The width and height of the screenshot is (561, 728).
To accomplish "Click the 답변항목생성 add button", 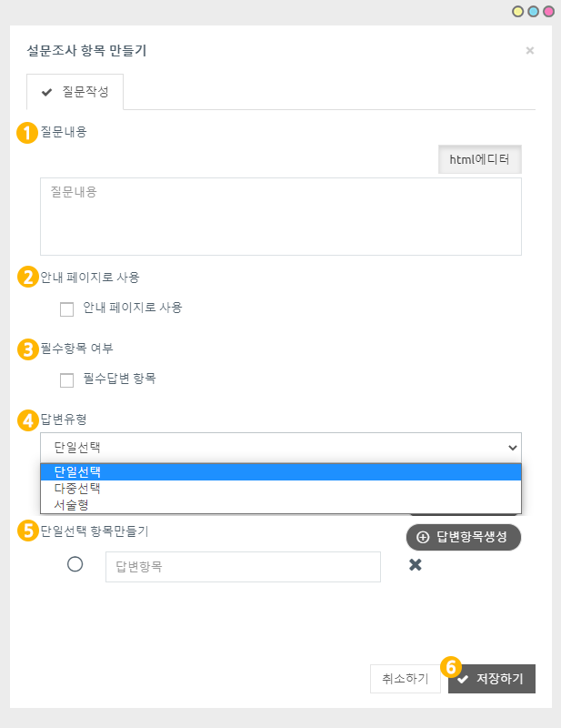I will (463, 536).
